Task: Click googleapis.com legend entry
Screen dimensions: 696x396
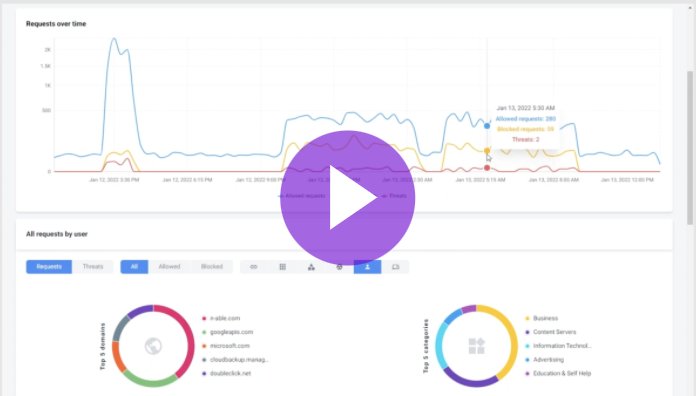Action: pos(227,332)
